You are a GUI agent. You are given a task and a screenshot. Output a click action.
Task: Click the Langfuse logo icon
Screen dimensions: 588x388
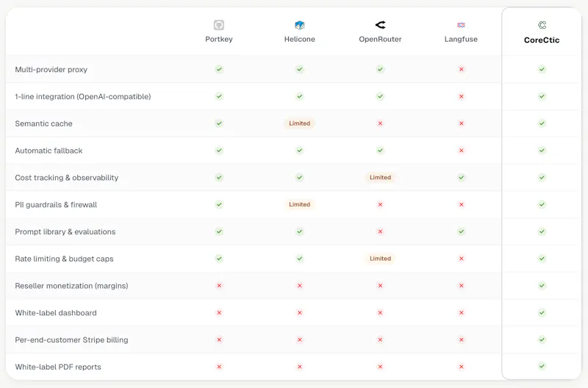pos(462,25)
